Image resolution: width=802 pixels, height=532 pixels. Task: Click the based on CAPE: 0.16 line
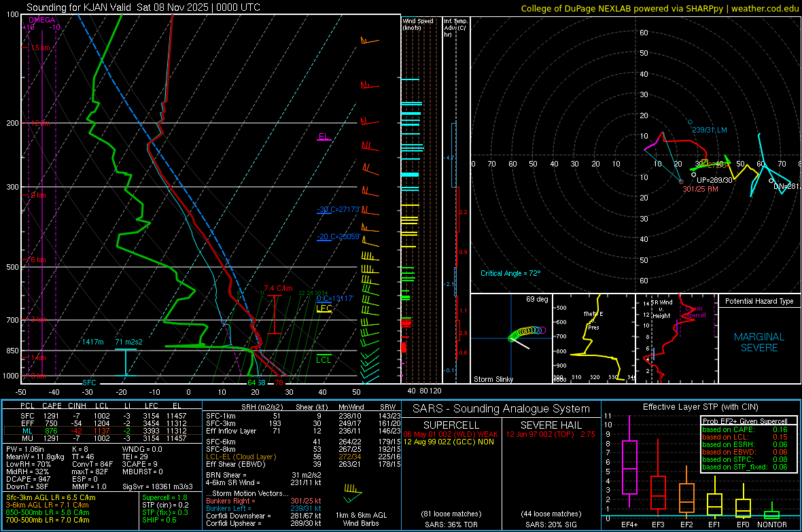coord(745,429)
